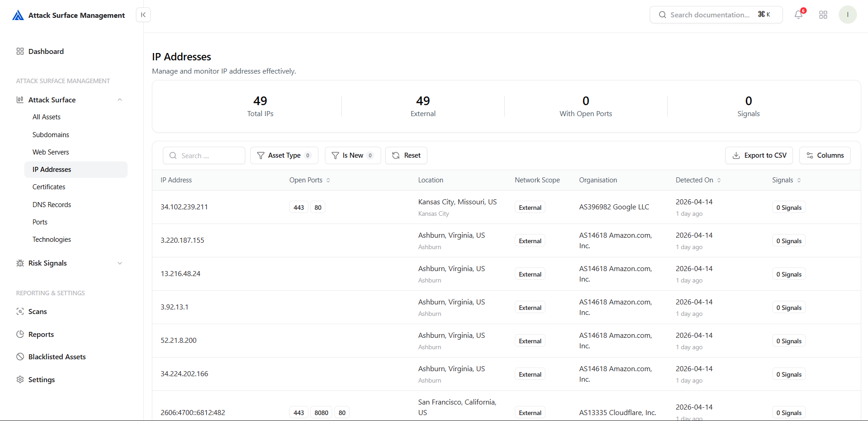This screenshot has height=421, width=868.
Task: Click the magnifier icon in documentation search
Action: (663, 15)
